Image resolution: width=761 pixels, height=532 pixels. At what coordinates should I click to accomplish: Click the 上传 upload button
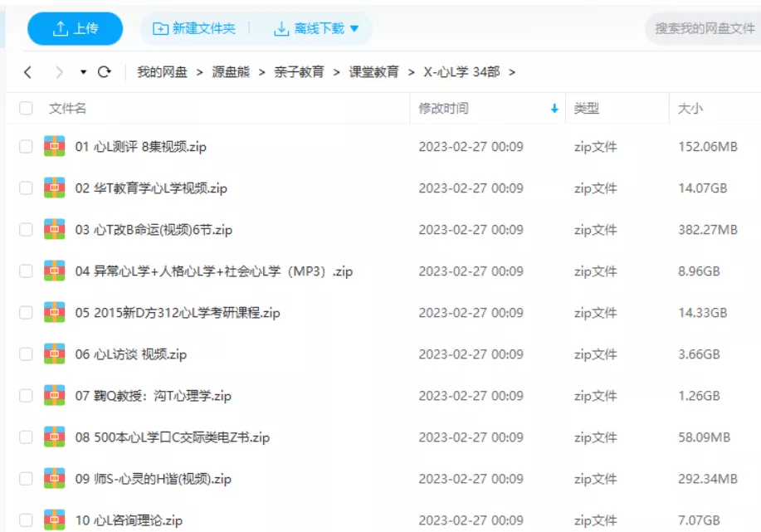[x=76, y=29]
